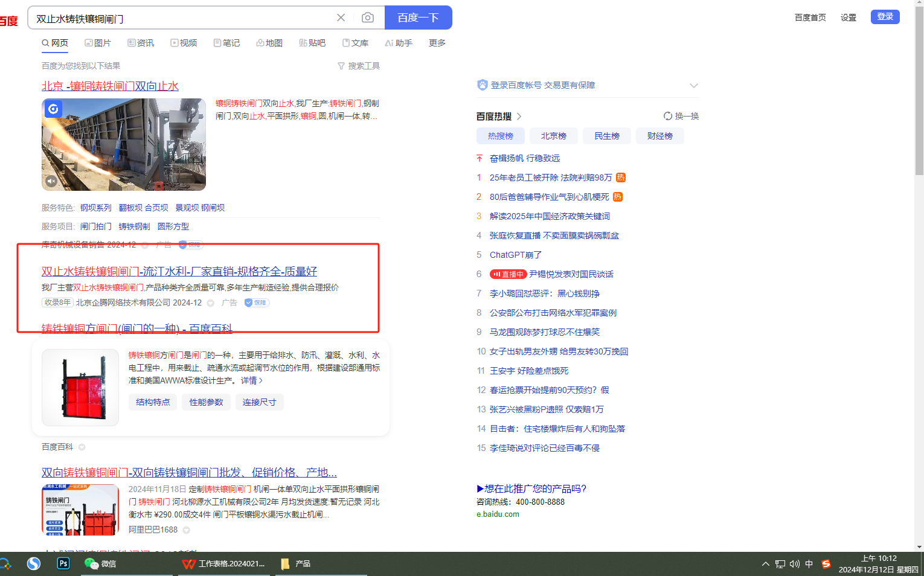Show hidden system tray icons
Screen dimensions: 924x576
[765, 564]
